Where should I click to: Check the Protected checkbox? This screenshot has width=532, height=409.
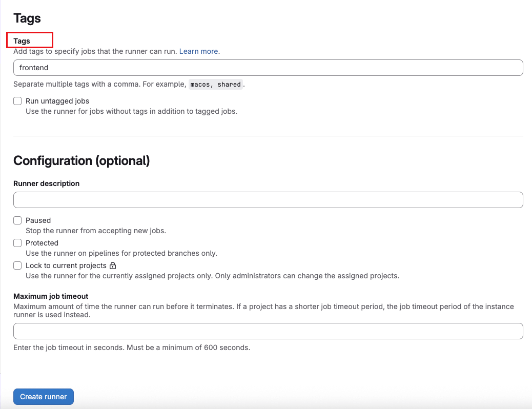[17, 243]
